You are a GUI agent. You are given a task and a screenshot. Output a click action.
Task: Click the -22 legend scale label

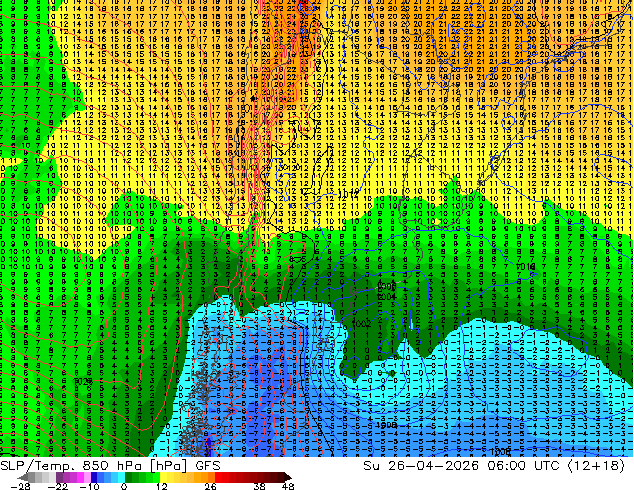point(58,486)
